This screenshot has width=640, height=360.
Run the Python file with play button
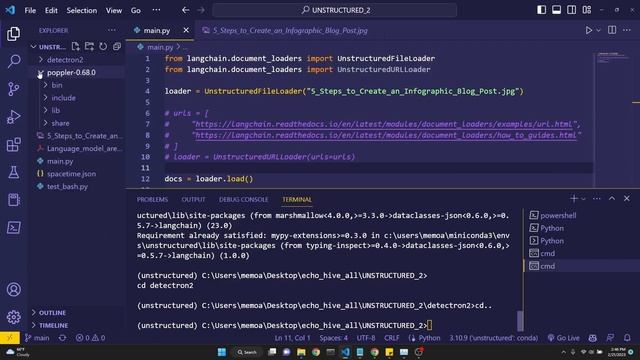point(588,30)
